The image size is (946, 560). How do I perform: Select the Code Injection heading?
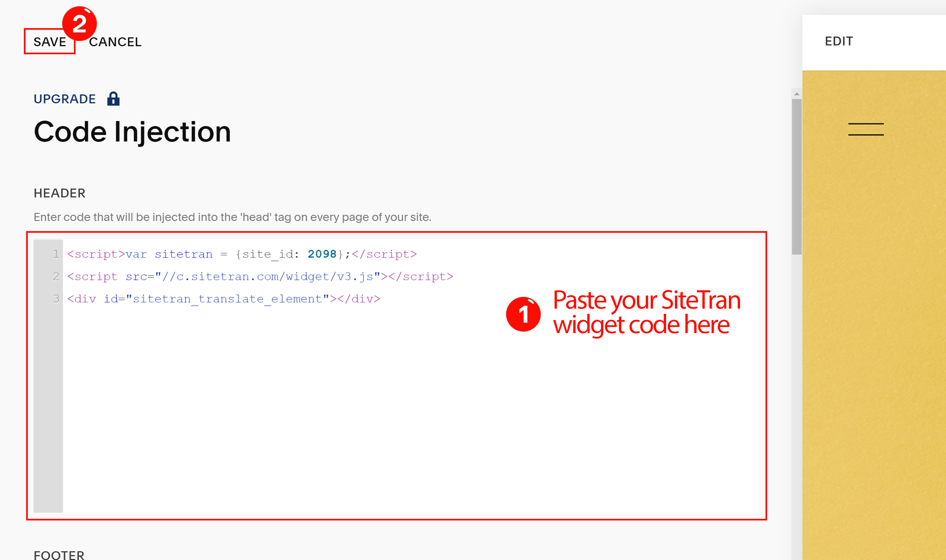[x=132, y=132]
